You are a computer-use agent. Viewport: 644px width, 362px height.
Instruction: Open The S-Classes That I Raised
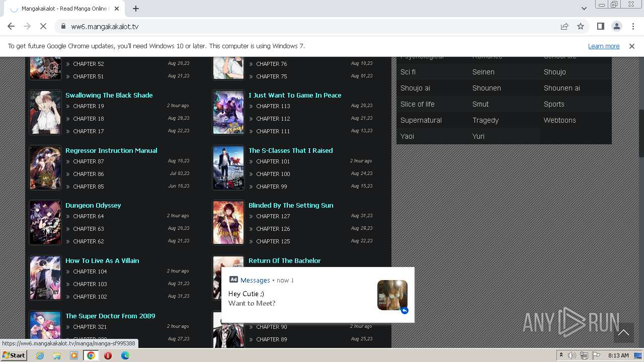[x=290, y=150]
